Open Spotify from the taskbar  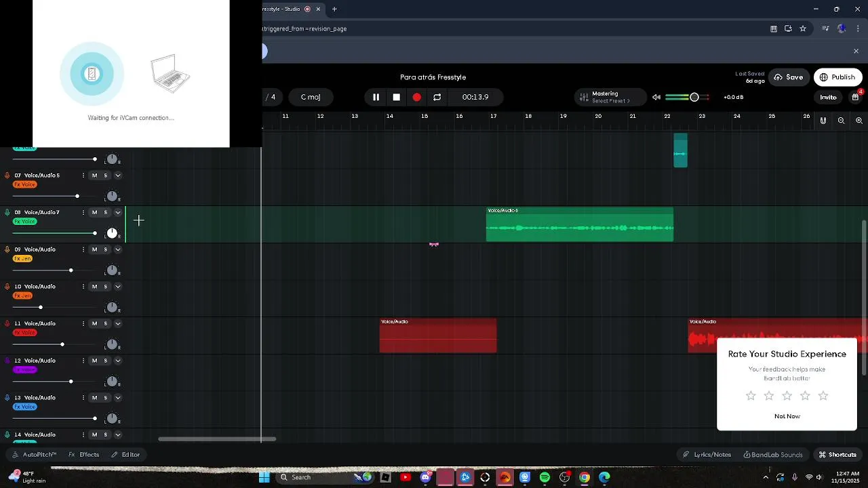pyautogui.click(x=545, y=477)
